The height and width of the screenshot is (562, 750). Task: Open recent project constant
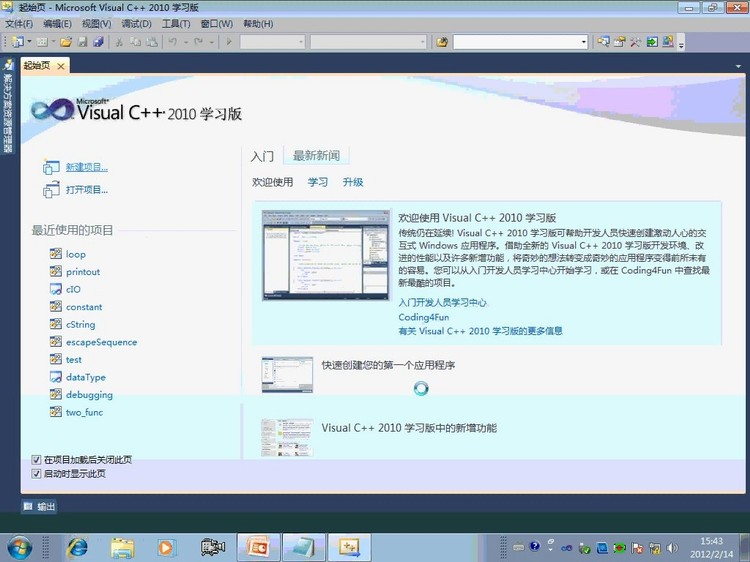coord(84,307)
